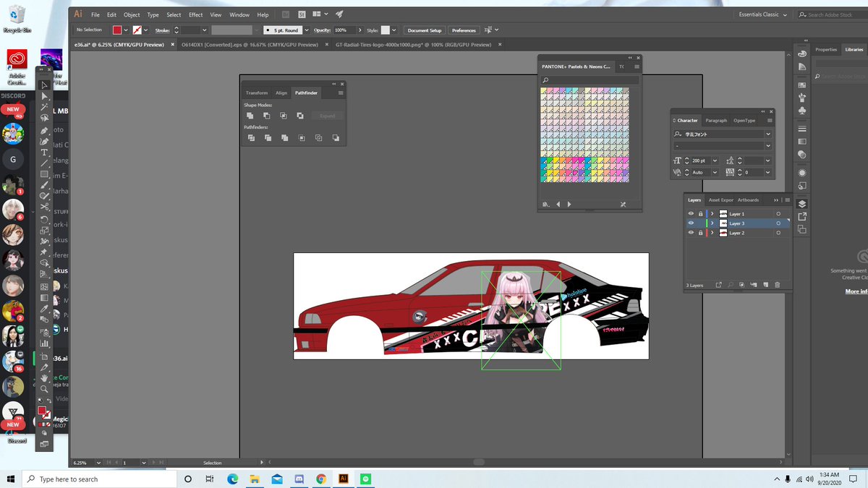Select the Paintbrush tool
The width and height of the screenshot is (868, 488).
(45, 185)
